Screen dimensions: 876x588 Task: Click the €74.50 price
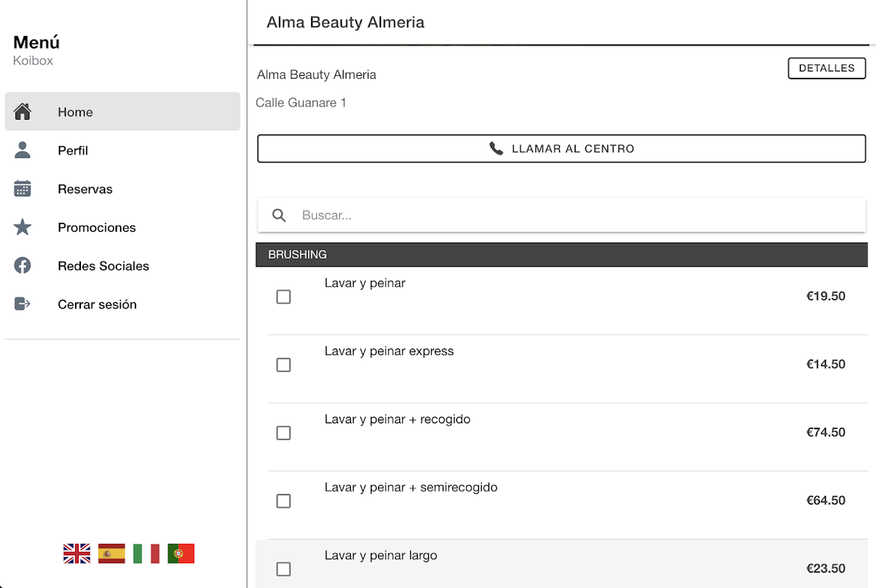[826, 432]
